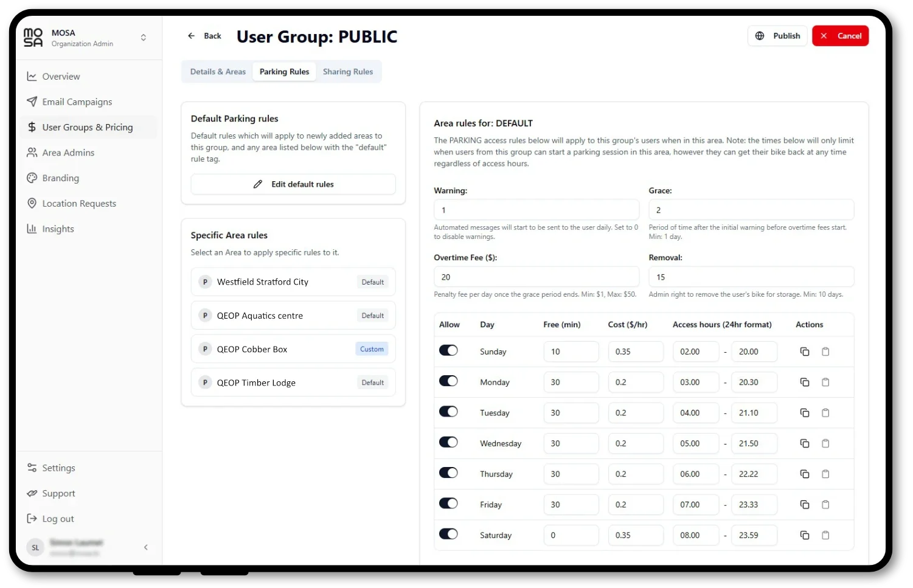Viewport: 913px width, 588px height.
Task: Open Email Campaigns in sidebar
Action: (88, 102)
